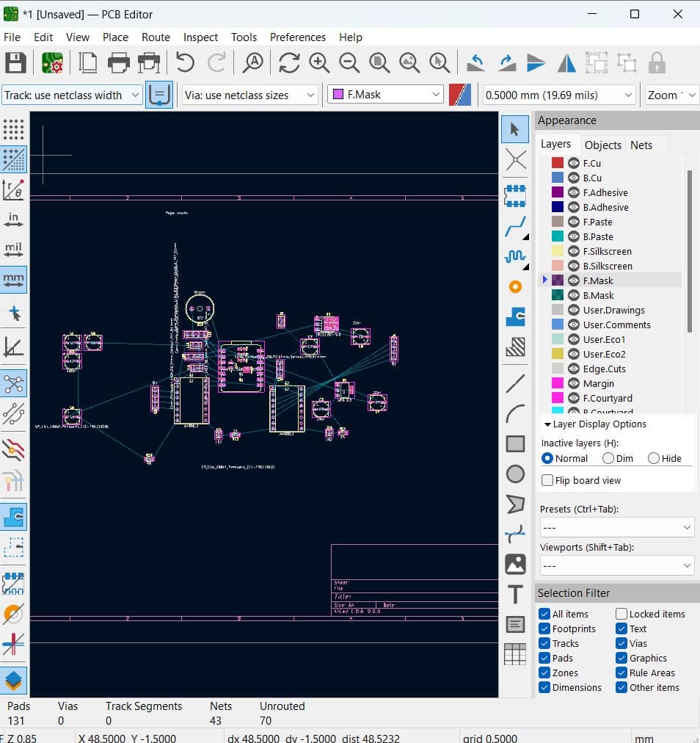Select the Add image tool
Image resolution: width=700 pixels, height=743 pixels.
(x=515, y=565)
